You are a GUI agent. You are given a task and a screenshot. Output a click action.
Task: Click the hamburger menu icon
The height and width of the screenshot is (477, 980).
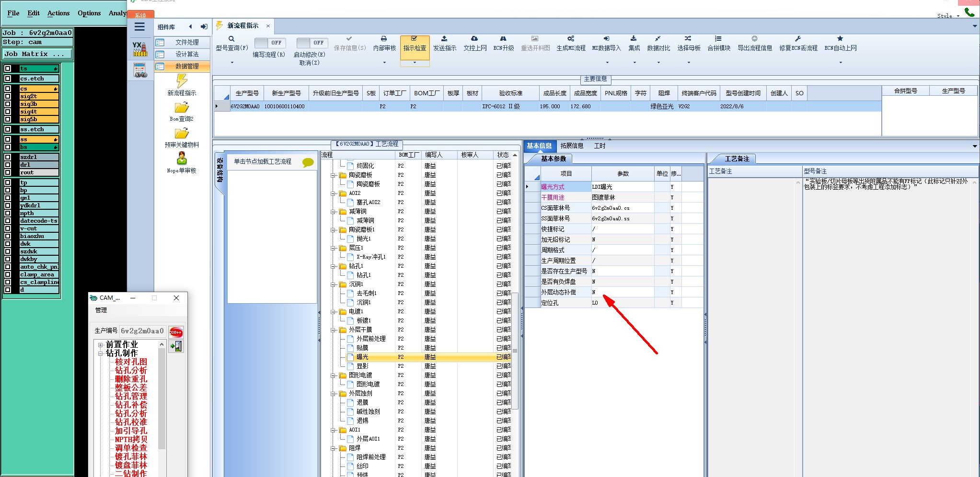coord(139,27)
